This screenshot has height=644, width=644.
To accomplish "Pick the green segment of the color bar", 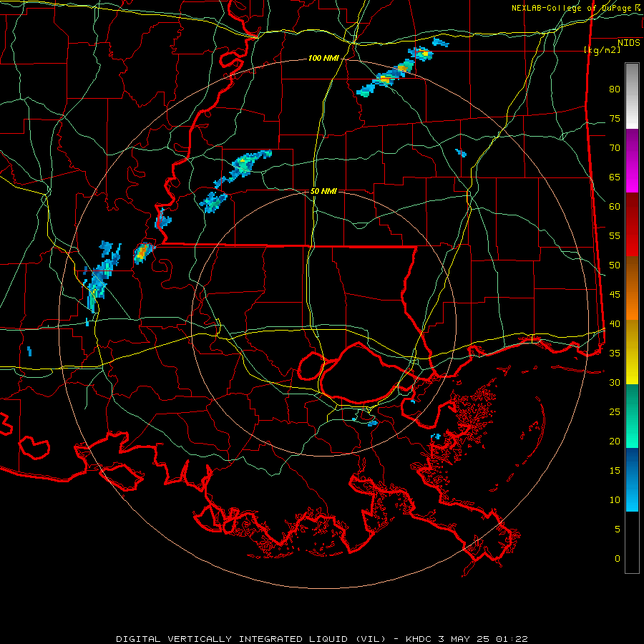I will [632, 416].
